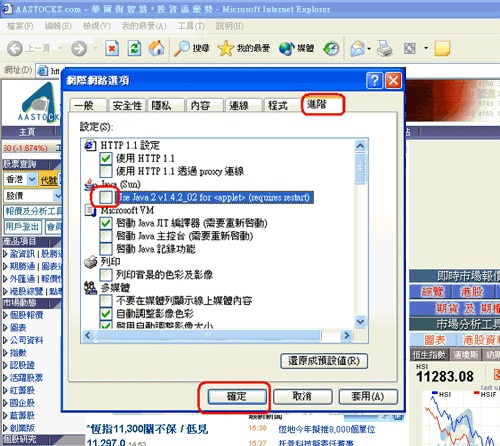Select the 進階 tab
500x446 pixels.
coord(322,104)
